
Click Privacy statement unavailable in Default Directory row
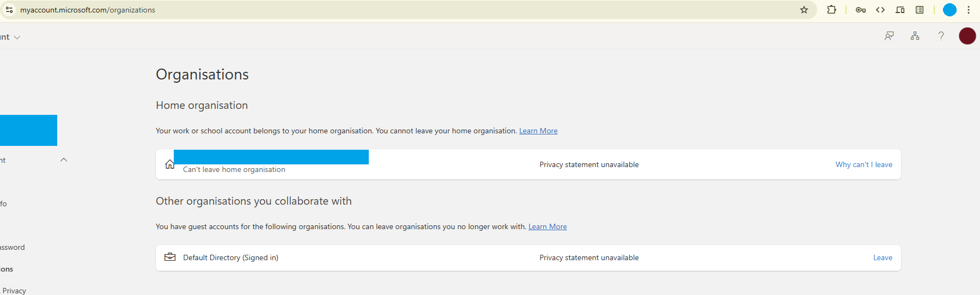pyautogui.click(x=589, y=257)
